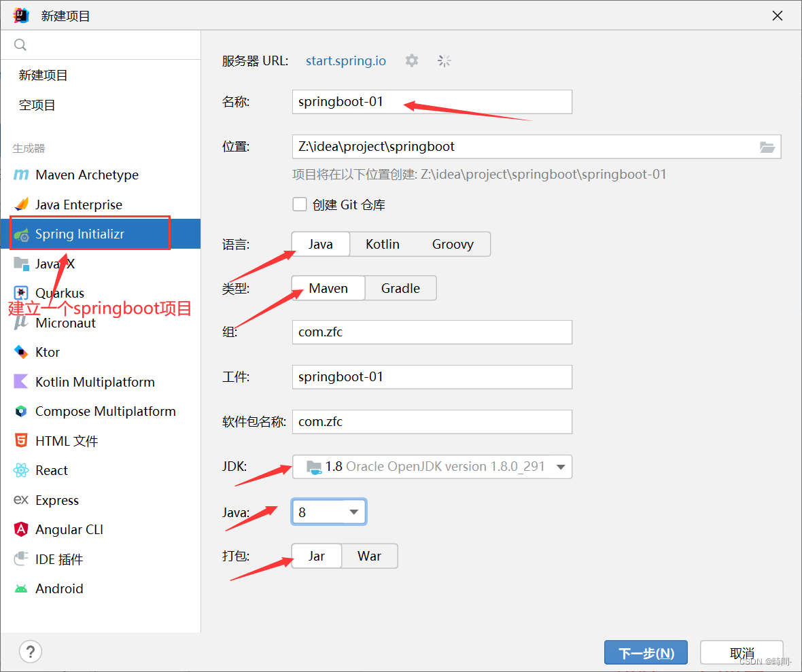Browse location with folder icon
Image resolution: width=802 pixels, height=672 pixels.
click(767, 147)
